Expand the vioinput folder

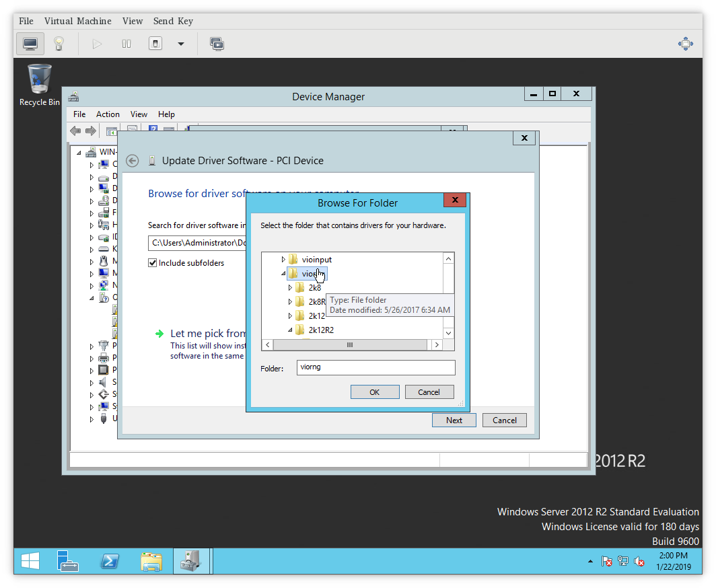(x=283, y=259)
